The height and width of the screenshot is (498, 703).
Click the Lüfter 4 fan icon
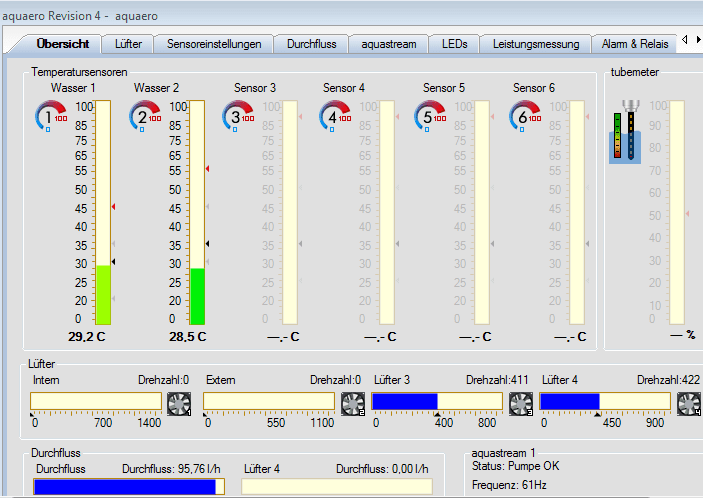click(689, 404)
